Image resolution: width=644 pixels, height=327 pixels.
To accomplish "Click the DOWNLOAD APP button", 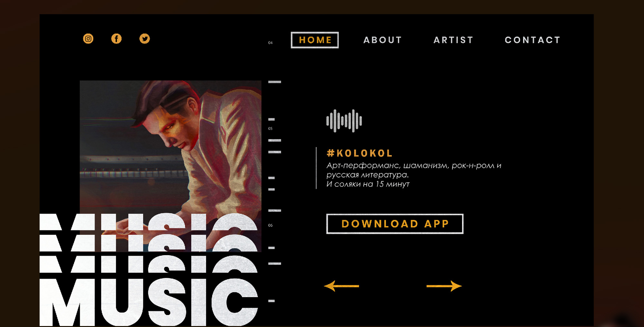I will pos(395,224).
